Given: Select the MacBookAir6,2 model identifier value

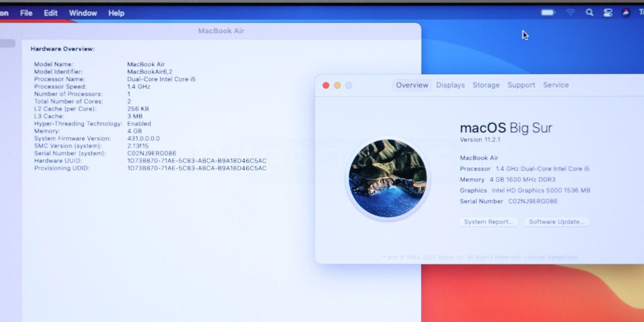Looking at the screenshot, I should [150, 72].
